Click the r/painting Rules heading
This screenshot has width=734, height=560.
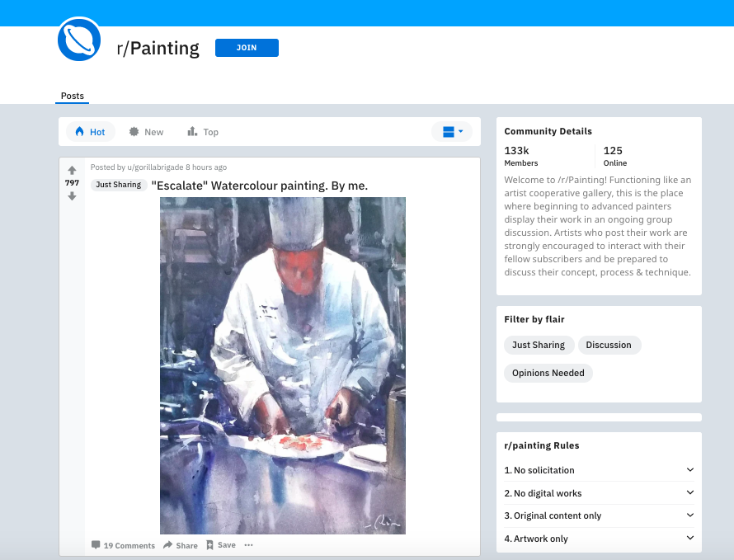(x=542, y=445)
